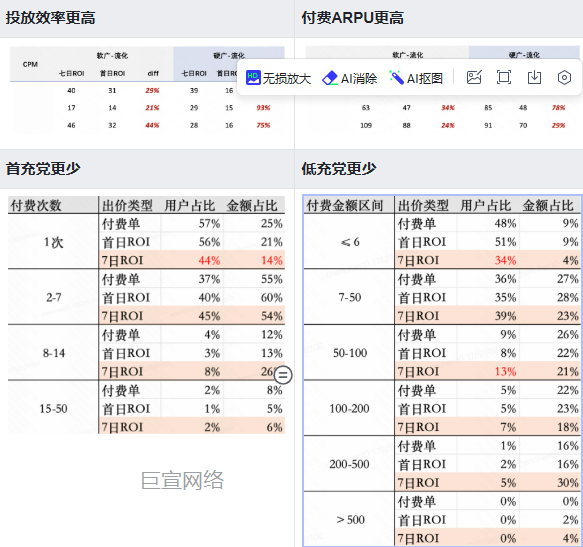Click the 60% amount share value

[x=271, y=297]
